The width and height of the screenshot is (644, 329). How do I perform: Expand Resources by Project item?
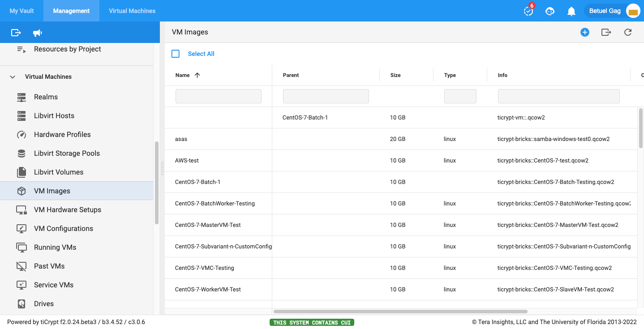67,49
